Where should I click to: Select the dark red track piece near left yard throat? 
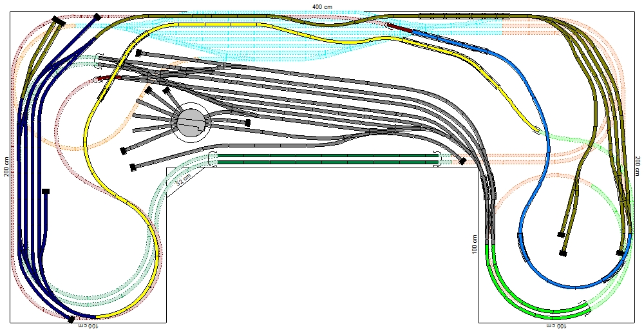click(x=109, y=77)
